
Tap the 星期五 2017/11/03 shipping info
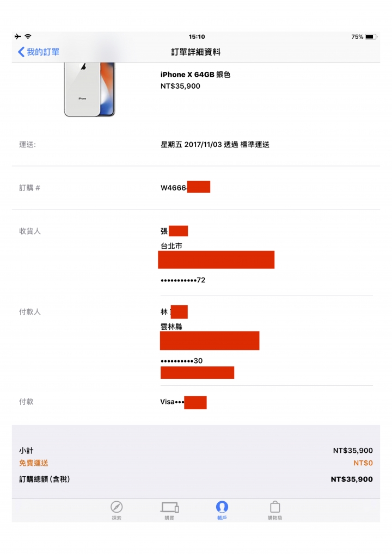pyautogui.click(x=215, y=145)
